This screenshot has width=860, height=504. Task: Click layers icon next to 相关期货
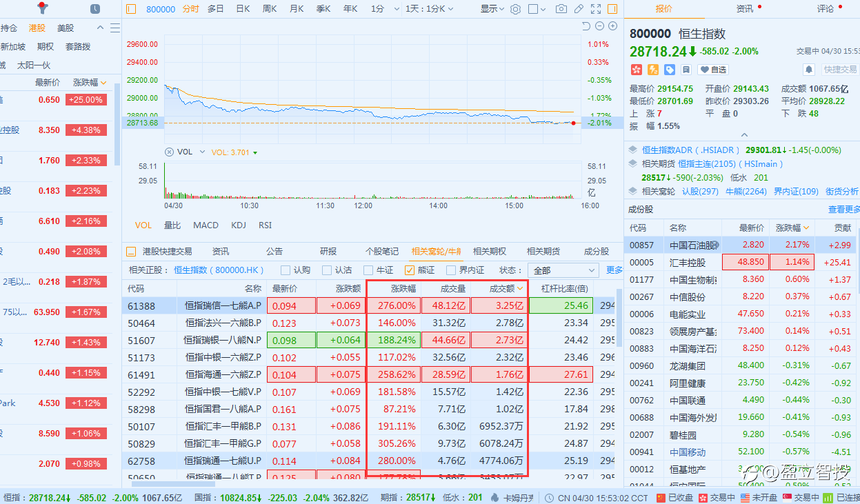[x=634, y=164]
